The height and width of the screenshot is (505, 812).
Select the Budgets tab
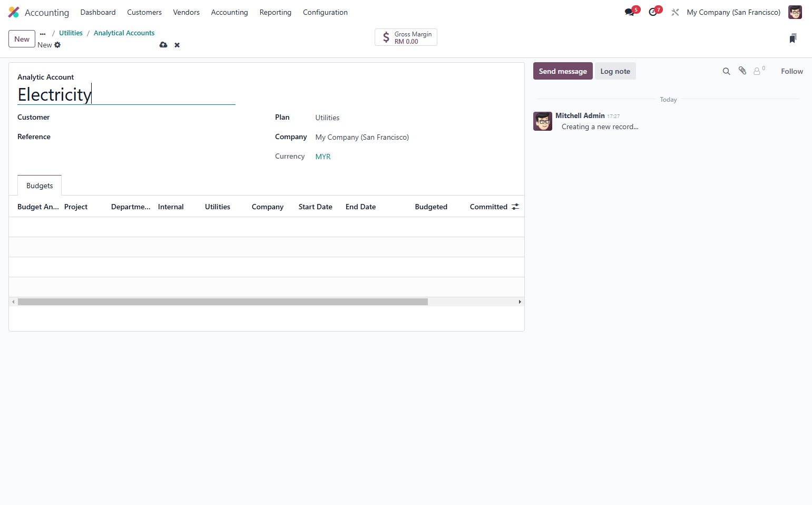[40, 186]
